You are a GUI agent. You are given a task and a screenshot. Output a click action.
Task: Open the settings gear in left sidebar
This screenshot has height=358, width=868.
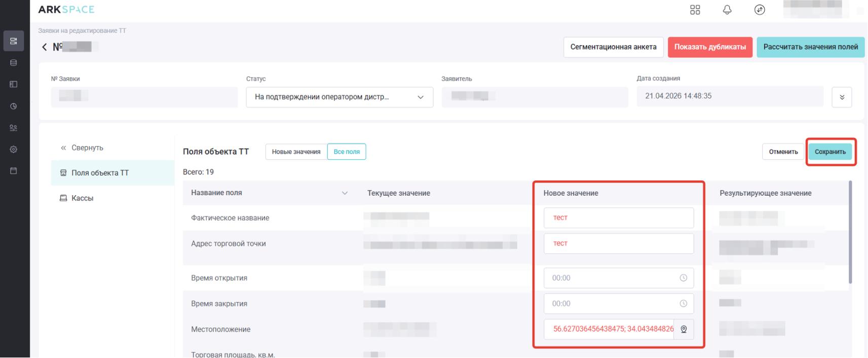[x=14, y=149]
